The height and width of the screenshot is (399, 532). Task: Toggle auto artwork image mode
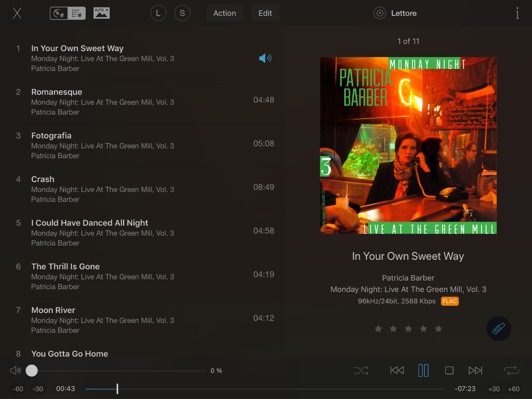[x=101, y=13]
